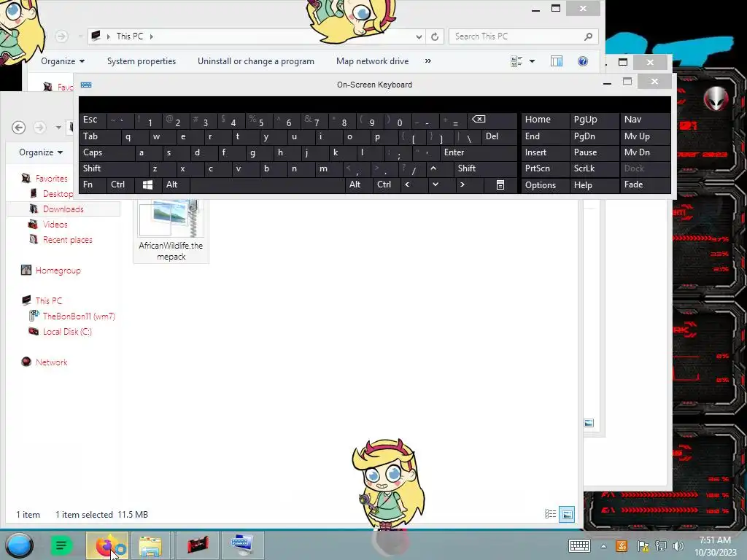Open the change view dropdown arrow

pyautogui.click(x=532, y=61)
